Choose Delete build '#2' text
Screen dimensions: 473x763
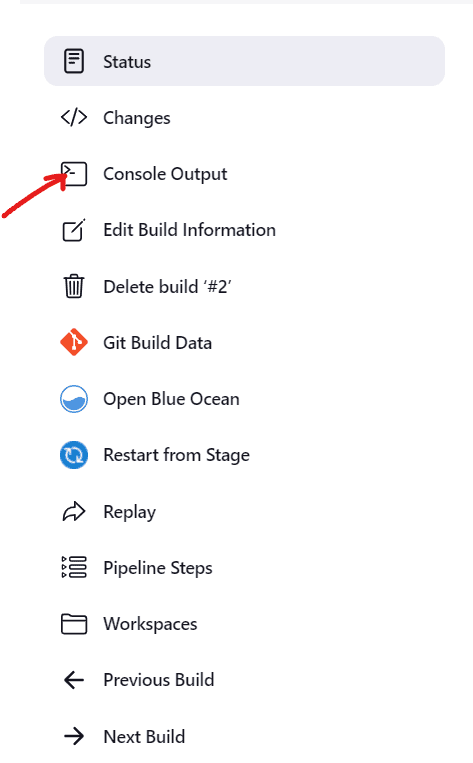tap(167, 287)
